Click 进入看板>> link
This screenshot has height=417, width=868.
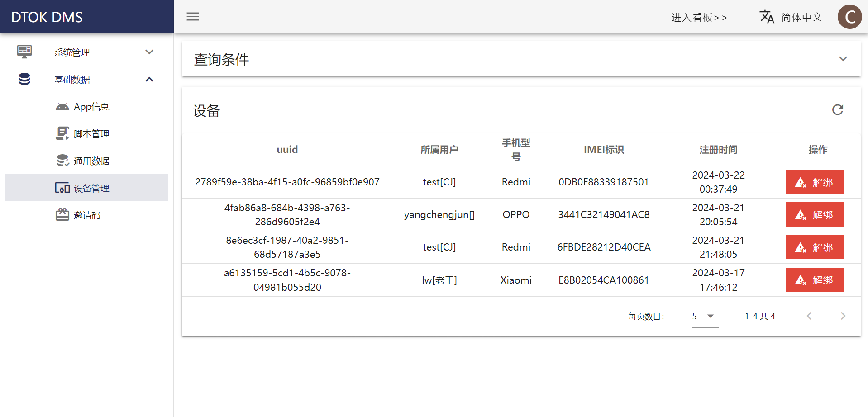(x=699, y=17)
